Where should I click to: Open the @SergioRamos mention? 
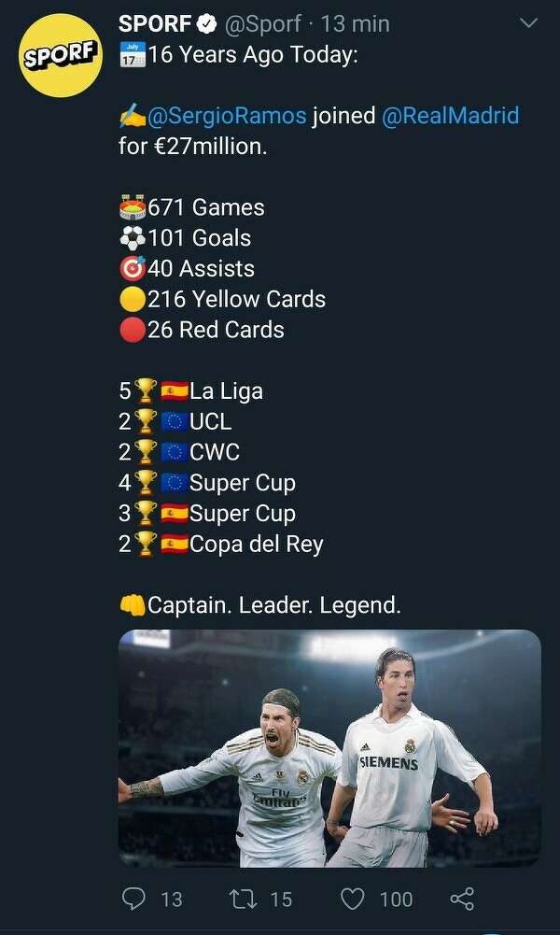click(x=227, y=116)
